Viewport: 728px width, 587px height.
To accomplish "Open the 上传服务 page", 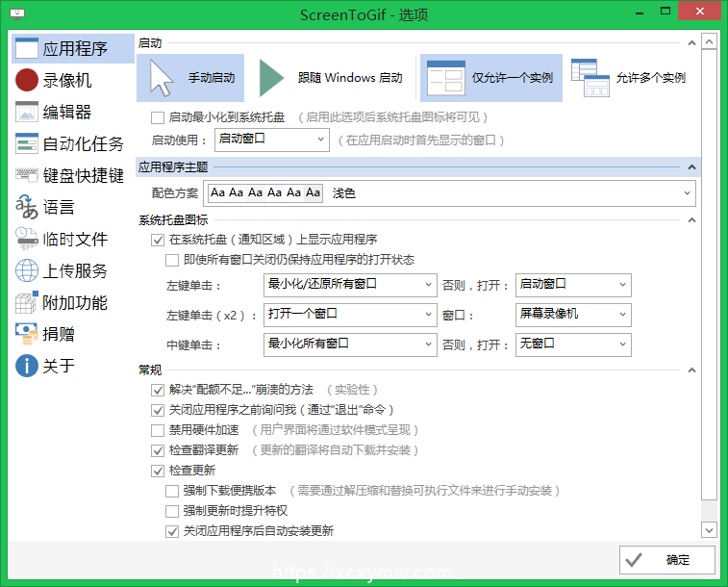I will point(73,270).
